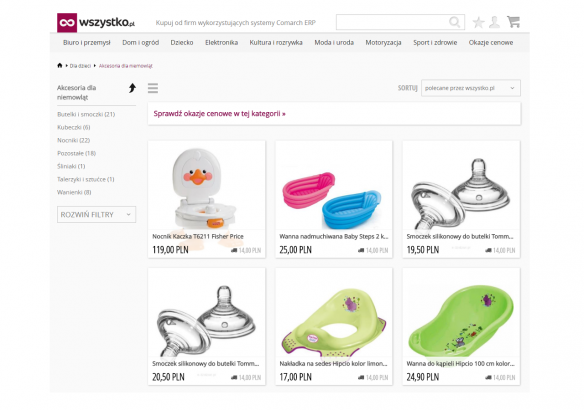
Task: Open the green Wanna do kąpieli Hipcio product
Action: click(461, 326)
